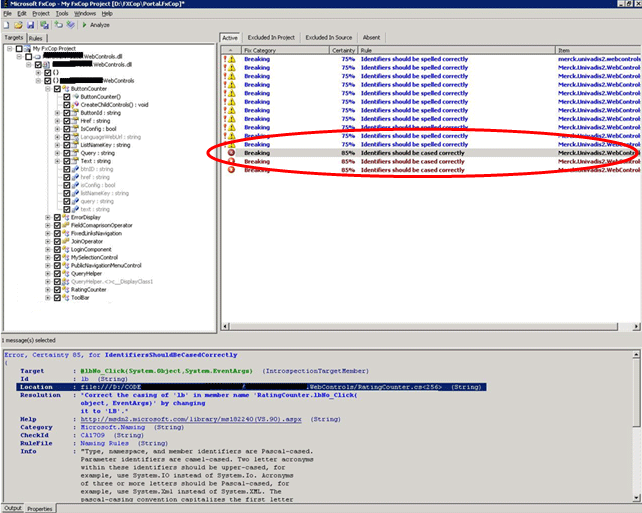Expand the ErrorDisplay node

tap(48, 217)
